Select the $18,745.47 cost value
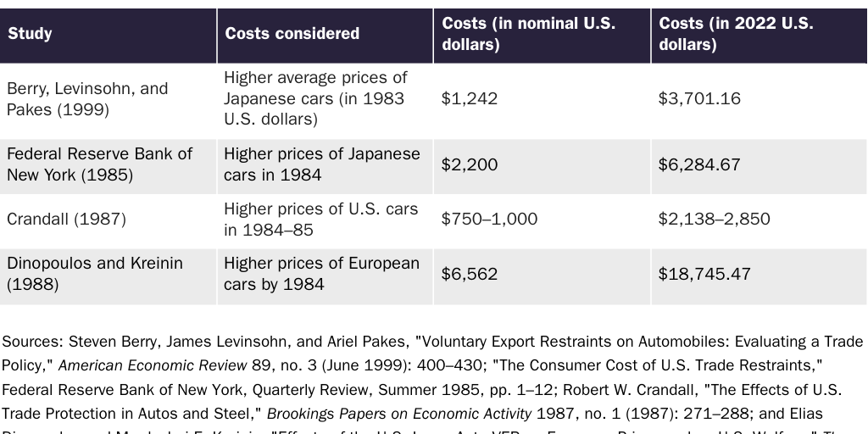This screenshot has width=868, height=434. 704,274
